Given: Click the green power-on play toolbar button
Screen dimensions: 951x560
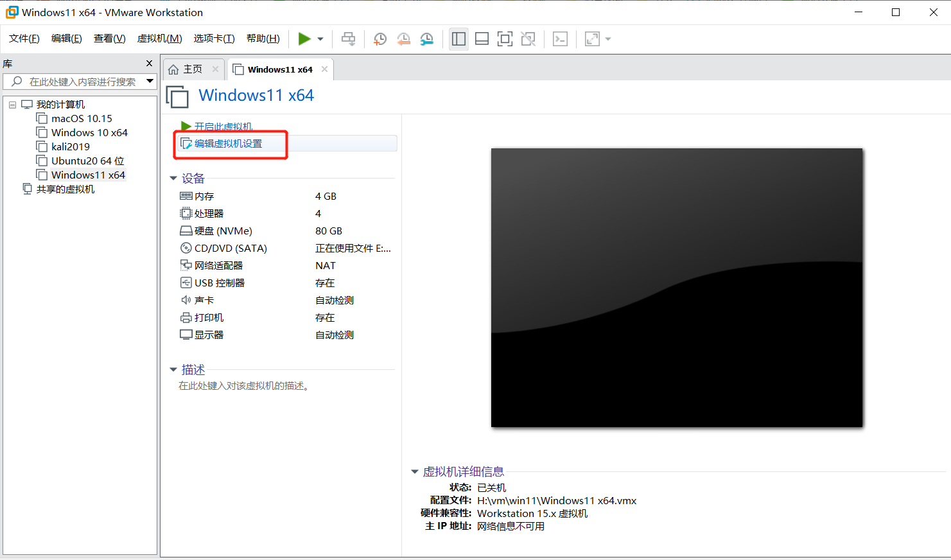Looking at the screenshot, I should [x=304, y=39].
